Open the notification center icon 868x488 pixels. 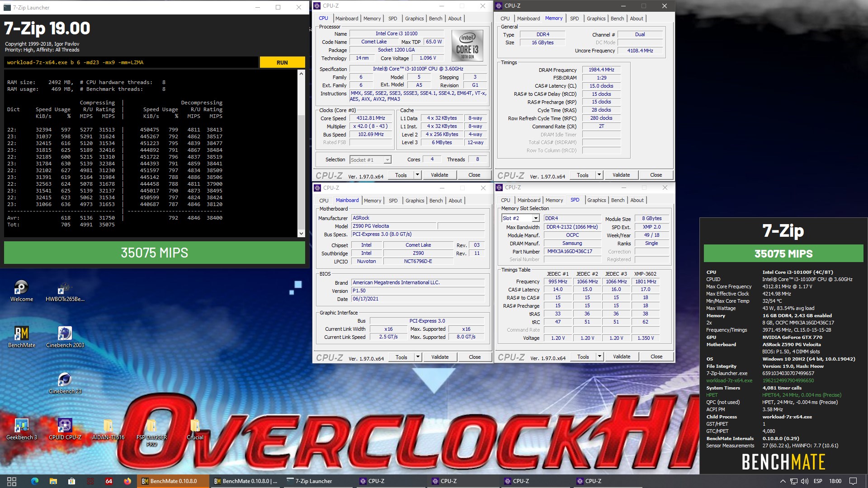(853, 481)
